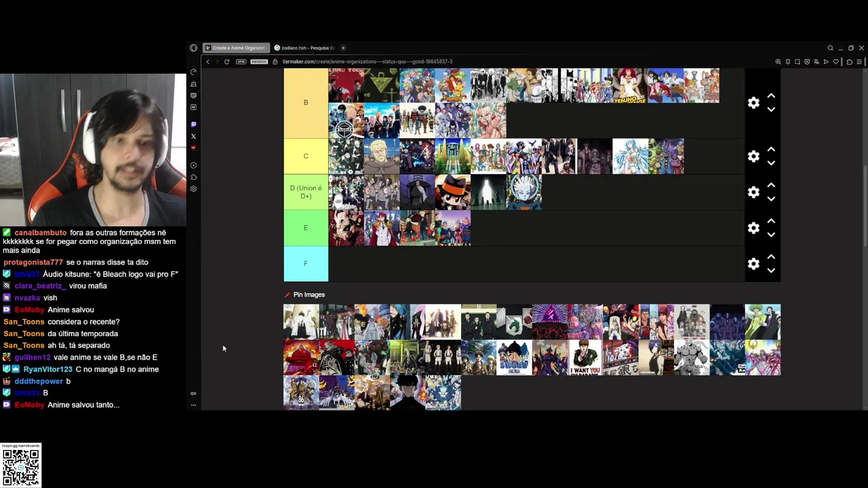Select 'I WANT YOU' unranked image
This screenshot has height=488, width=868.
click(585, 357)
